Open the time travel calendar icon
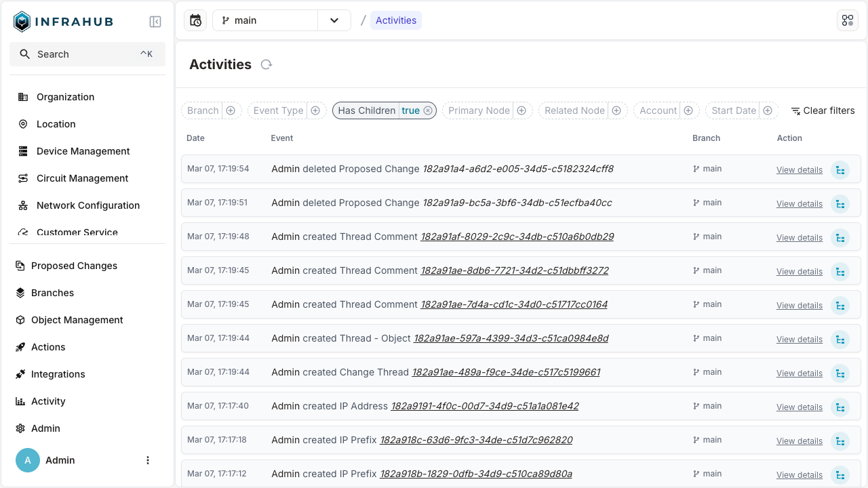The height and width of the screenshot is (488, 868). [195, 20]
